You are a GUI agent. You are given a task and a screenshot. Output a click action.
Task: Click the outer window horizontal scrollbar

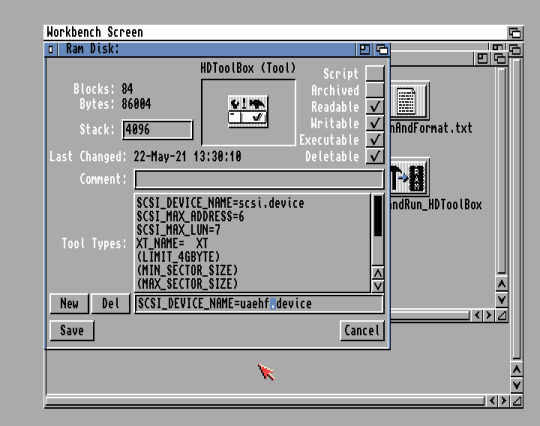(265, 401)
